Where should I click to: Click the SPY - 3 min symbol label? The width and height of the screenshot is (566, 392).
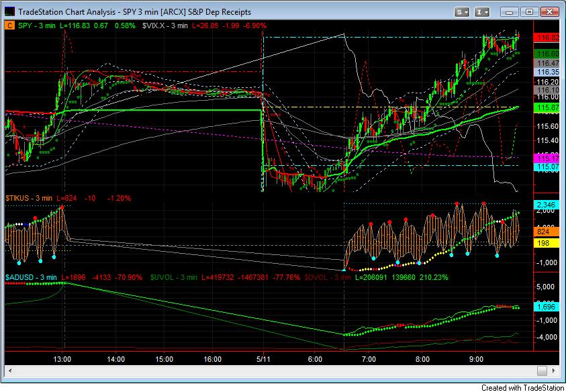point(37,26)
